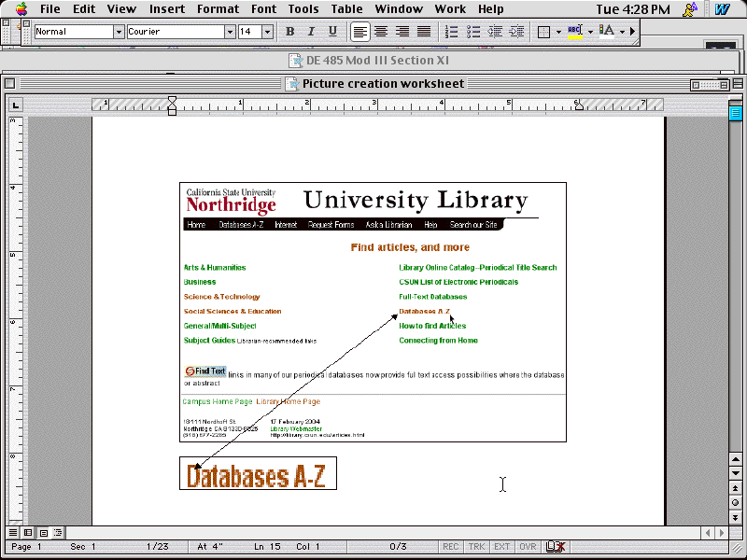Toggle underline formatting

(x=332, y=32)
